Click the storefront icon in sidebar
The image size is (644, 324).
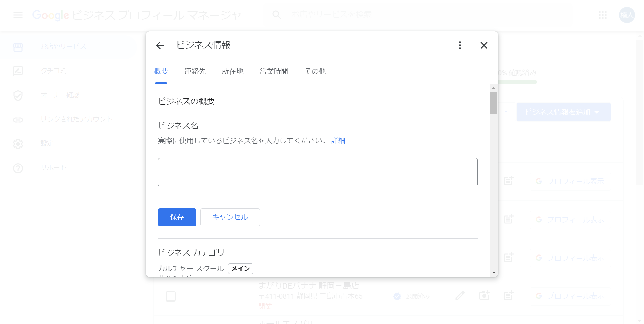point(18,47)
